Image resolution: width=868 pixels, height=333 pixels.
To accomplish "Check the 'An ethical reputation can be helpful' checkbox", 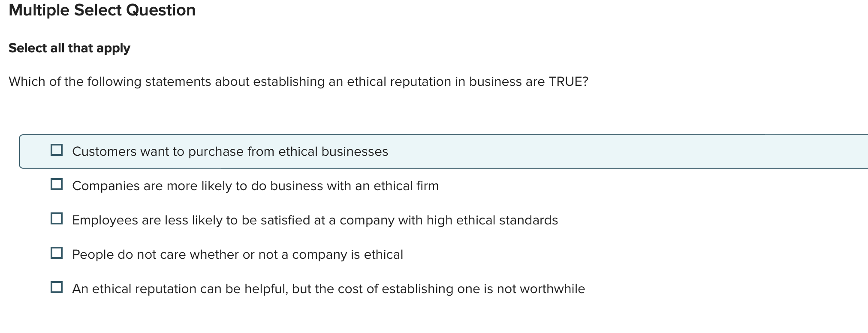I will point(57,288).
